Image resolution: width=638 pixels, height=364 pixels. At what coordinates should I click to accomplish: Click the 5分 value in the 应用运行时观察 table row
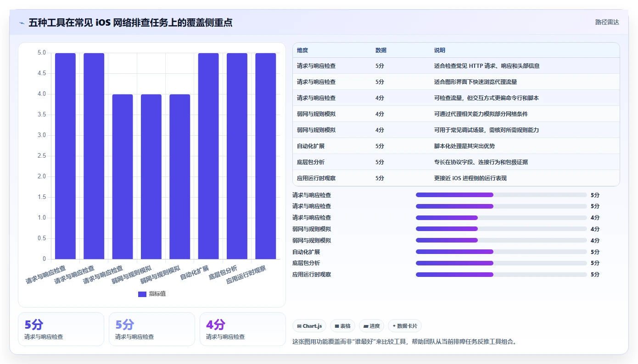[380, 178]
